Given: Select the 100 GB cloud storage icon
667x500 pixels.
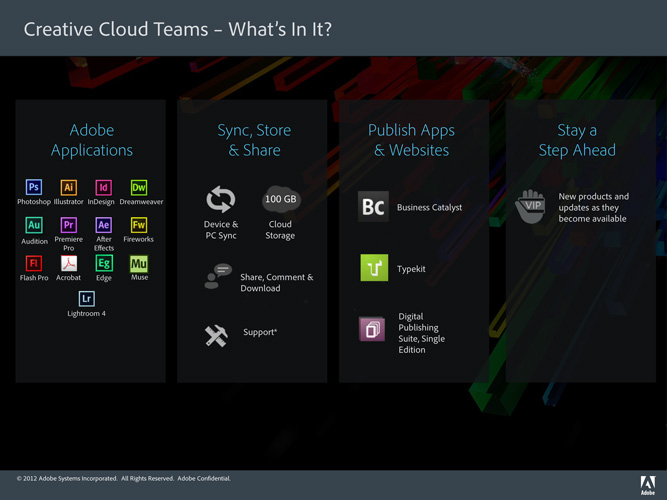Looking at the screenshot, I should pyautogui.click(x=280, y=198).
